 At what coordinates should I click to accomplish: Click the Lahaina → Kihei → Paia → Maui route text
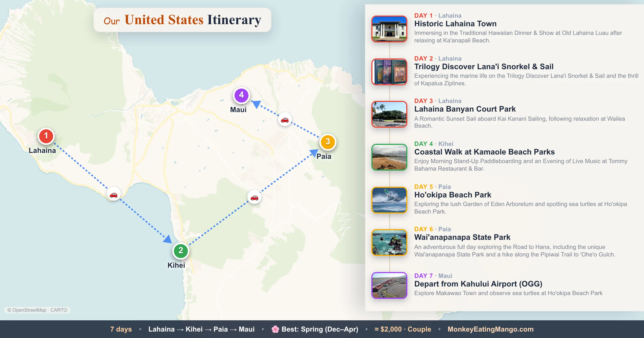coord(202,329)
